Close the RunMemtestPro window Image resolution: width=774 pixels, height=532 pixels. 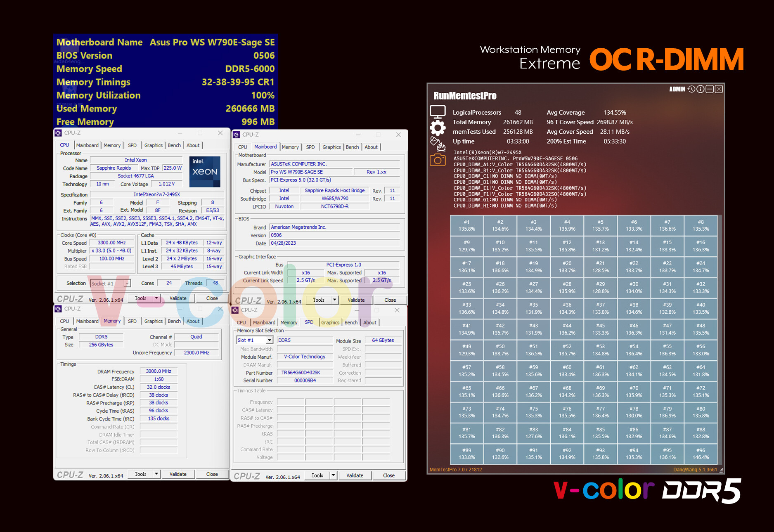pos(719,89)
